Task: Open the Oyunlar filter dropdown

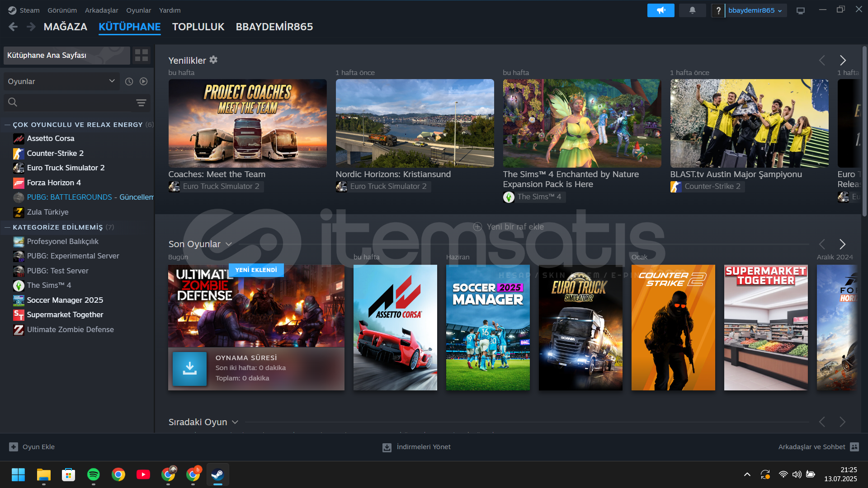Action: pyautogui.click(x=61, y=81)
